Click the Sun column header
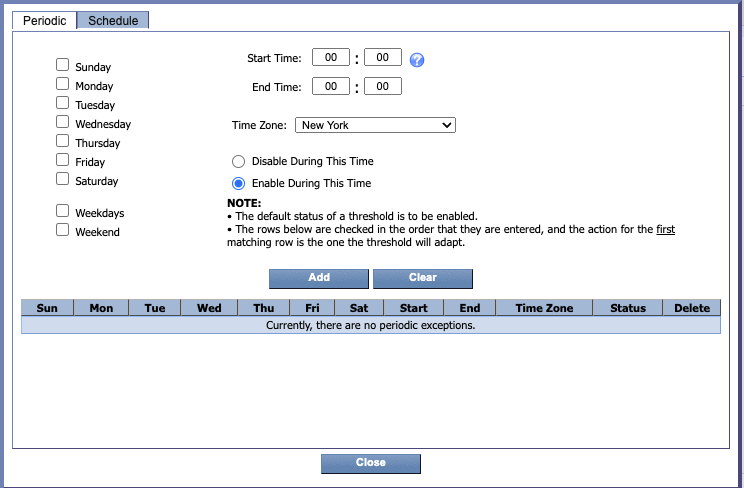Viewport: 744px width, 488px height. tap(47, 308)
